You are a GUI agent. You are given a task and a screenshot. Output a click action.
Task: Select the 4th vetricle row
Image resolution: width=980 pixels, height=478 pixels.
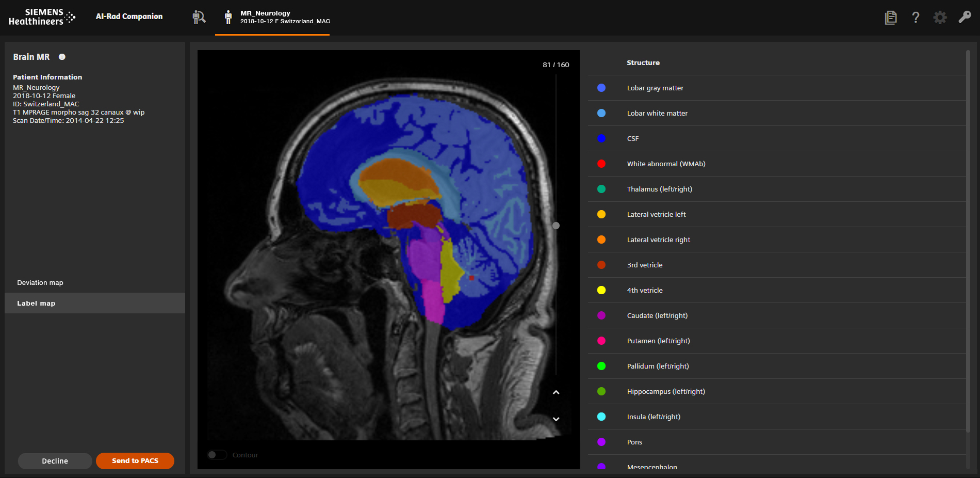777,290
